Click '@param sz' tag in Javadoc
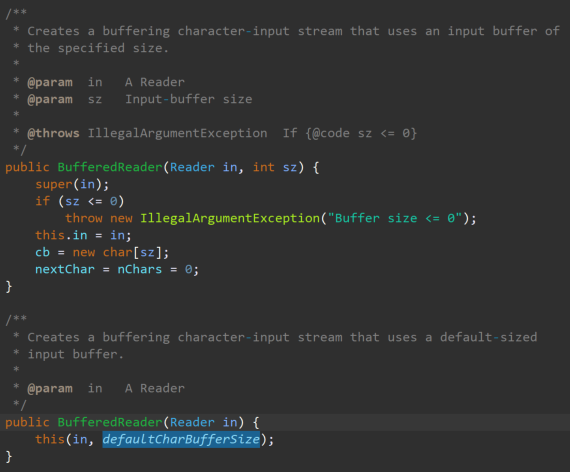This screenshot has height=472, width=570. tap(65, 99)
